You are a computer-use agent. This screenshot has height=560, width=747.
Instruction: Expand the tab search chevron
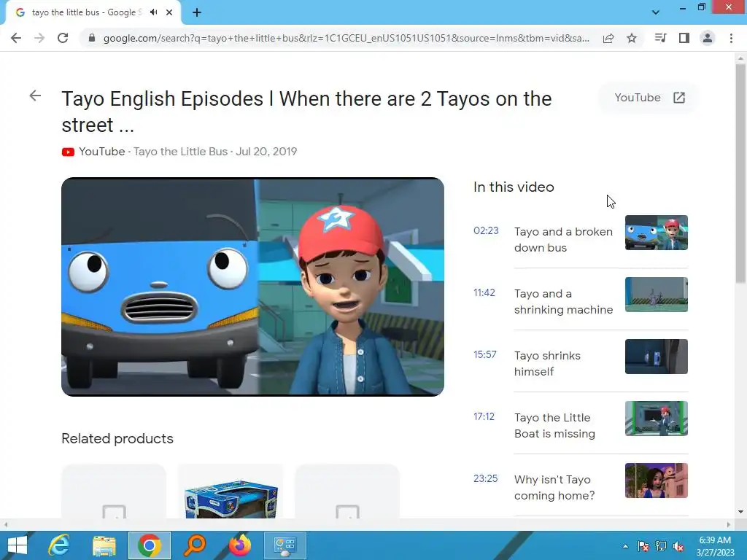(x=656, y=12)
